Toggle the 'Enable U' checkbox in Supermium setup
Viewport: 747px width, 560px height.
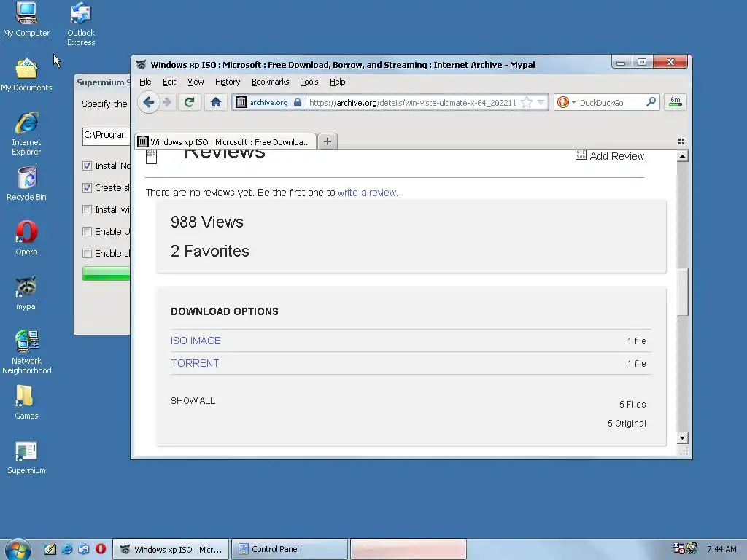(87, 231)
